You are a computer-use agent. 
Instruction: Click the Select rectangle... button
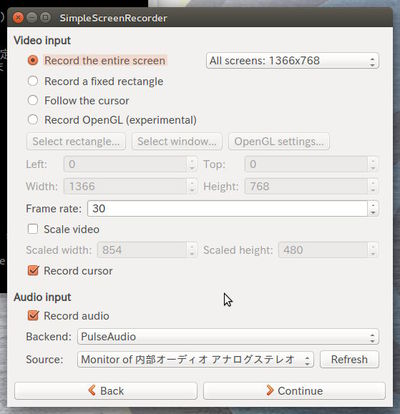click(76, 142)
